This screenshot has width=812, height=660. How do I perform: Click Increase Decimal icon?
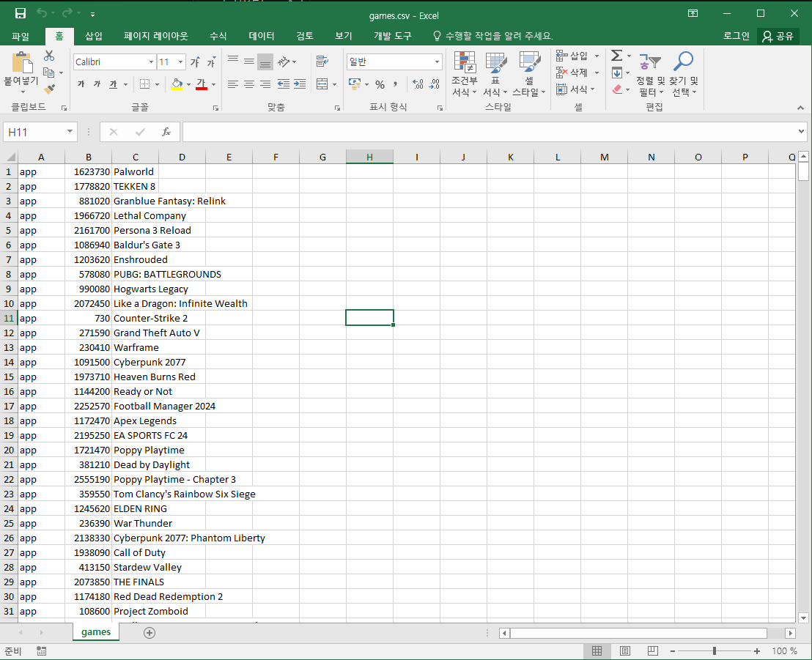(418, 84)
